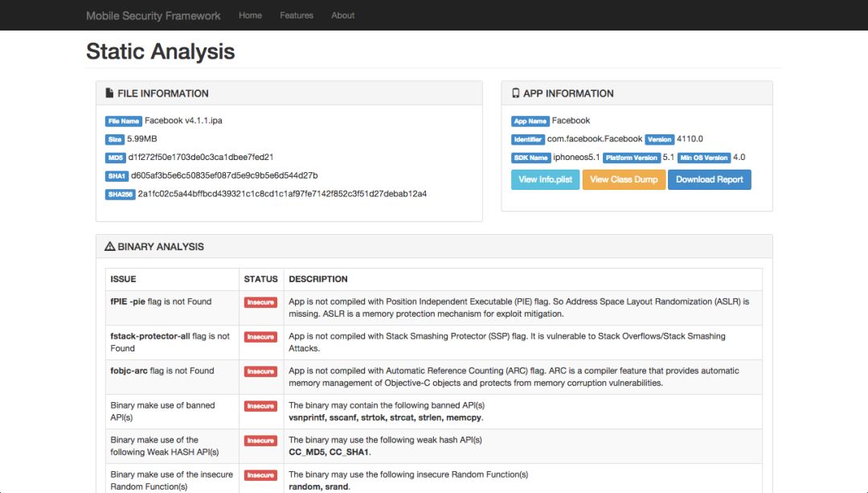Click the Insecure badge for banned APIs row
868x493 pixels.
pos(260,406)
